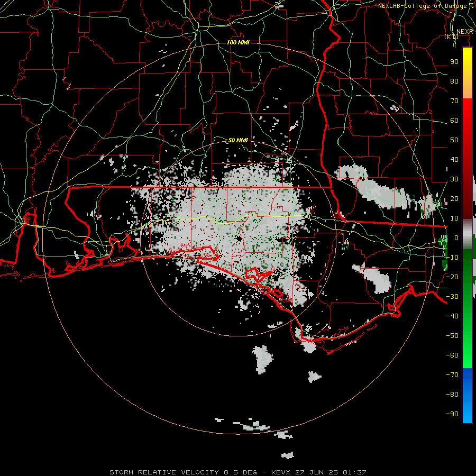This screenshot has width=476, height=476.
Task: Click the KEVX radar site identifier
Action: click(281, 472)
